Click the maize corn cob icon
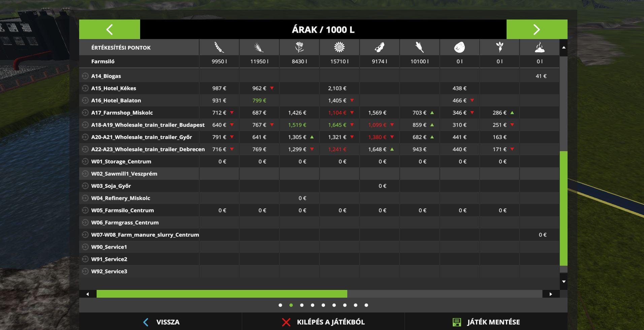 click(x=419, y=47)
